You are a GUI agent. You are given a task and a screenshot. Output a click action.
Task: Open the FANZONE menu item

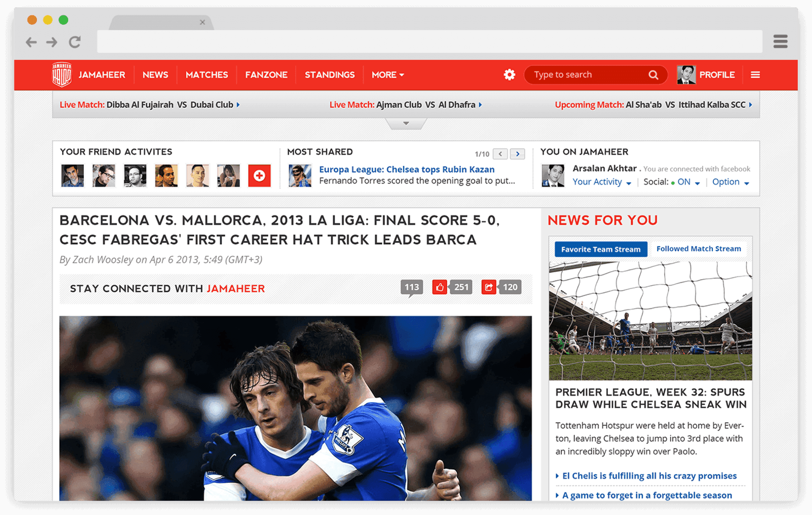click(266, 75)
